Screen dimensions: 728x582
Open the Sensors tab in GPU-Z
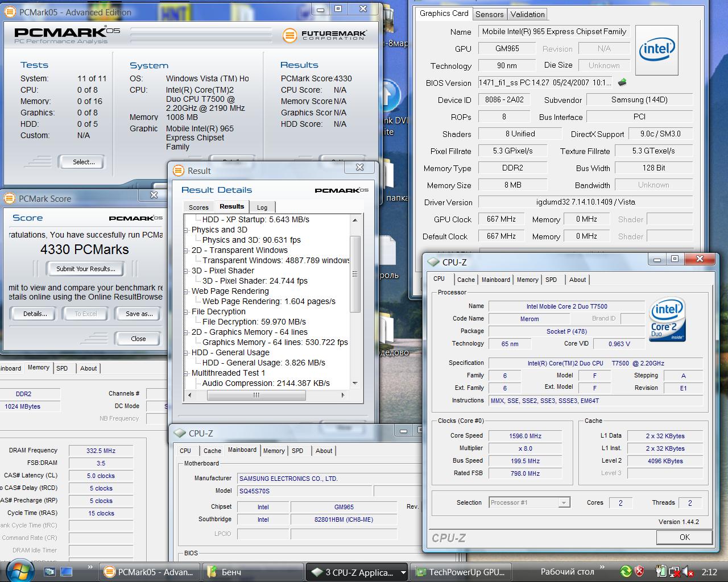point(490,14)
